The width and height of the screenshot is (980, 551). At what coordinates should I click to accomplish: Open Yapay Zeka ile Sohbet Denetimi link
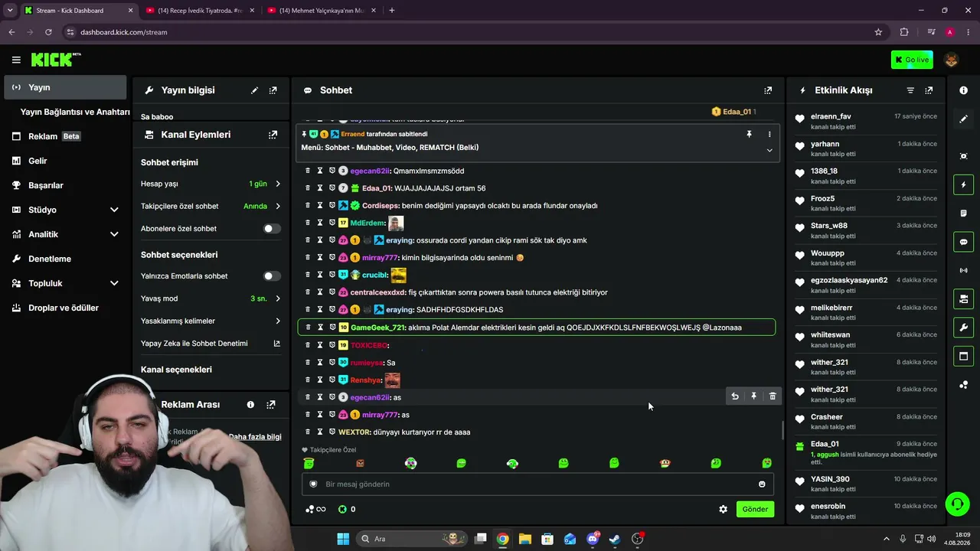(x=211, y=344)
